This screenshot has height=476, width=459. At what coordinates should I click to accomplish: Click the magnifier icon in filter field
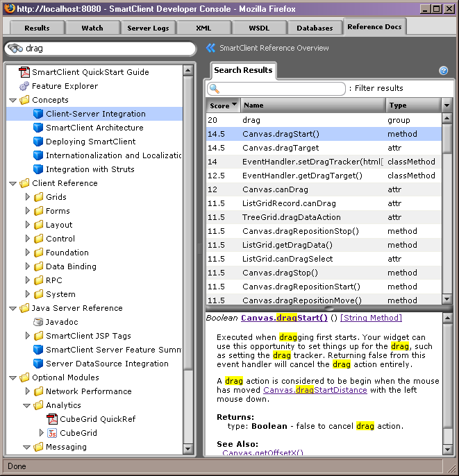tap(215, 89)
